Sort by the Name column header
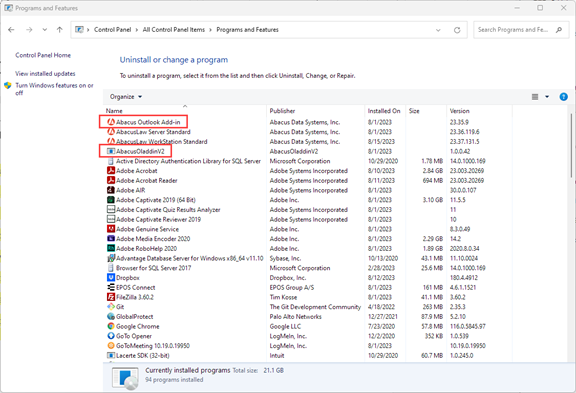This screenshot has width=576, height=393. tap(185, 111)
